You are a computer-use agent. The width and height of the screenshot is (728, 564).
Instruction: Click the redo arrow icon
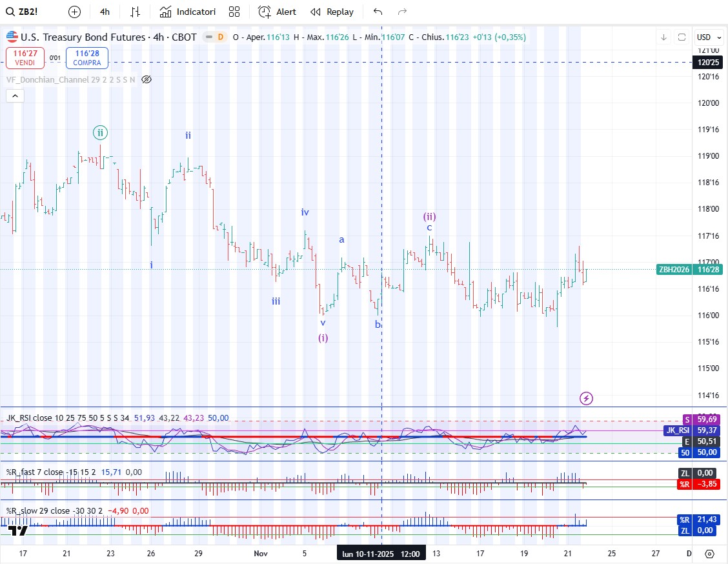pos(403,12)
